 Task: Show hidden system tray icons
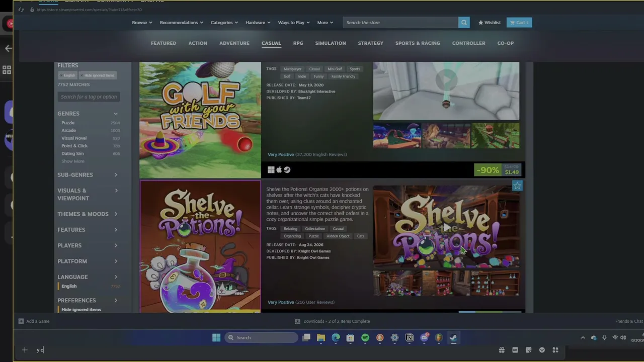pyautogui.click(x=583, y=338)
